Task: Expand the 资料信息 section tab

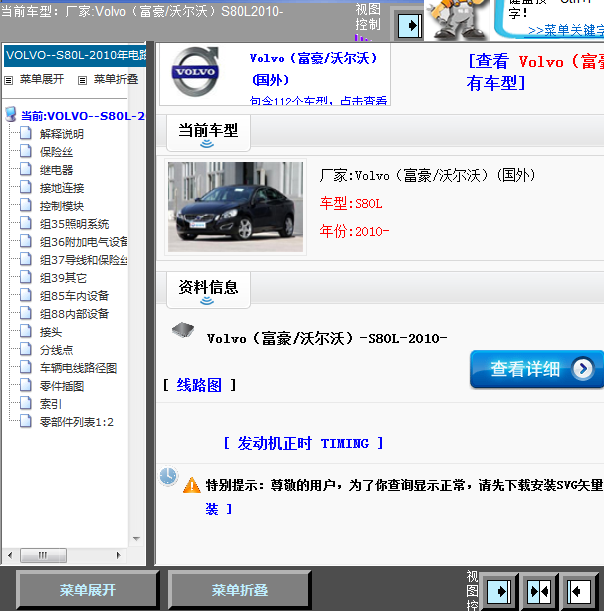Action: 208,290
